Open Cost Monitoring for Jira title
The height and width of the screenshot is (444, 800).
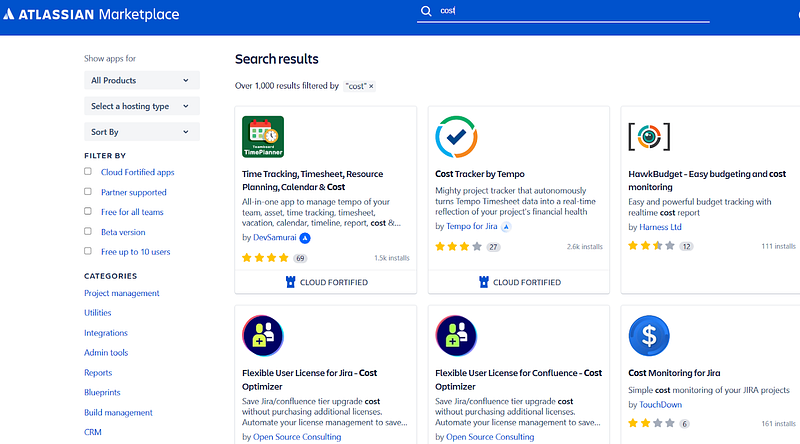click(674, 373)
